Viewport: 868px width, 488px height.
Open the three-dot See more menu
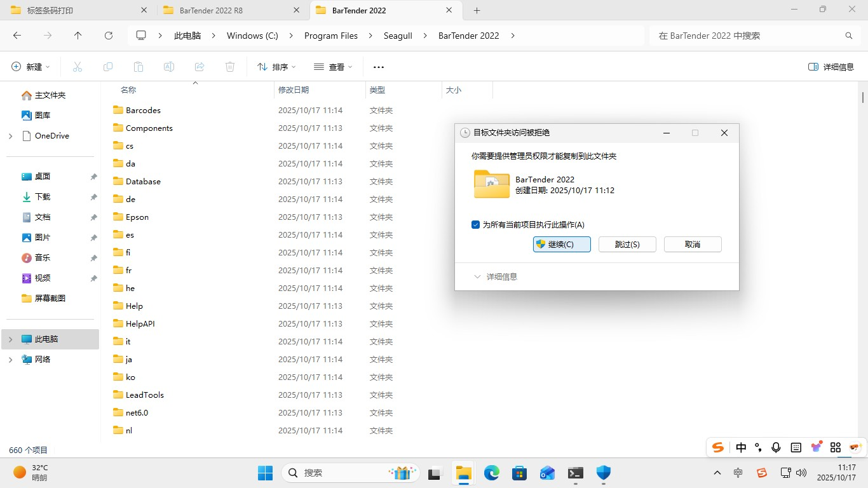[x=379, y=67]
